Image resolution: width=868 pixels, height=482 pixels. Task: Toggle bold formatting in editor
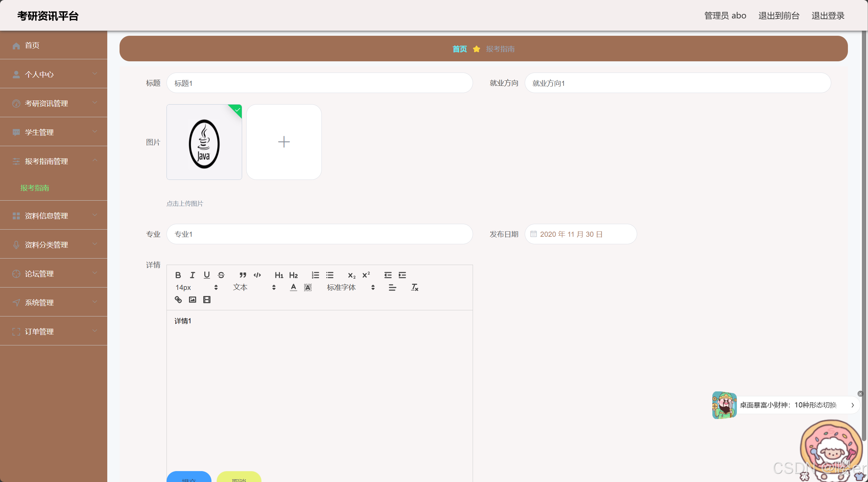178,275
